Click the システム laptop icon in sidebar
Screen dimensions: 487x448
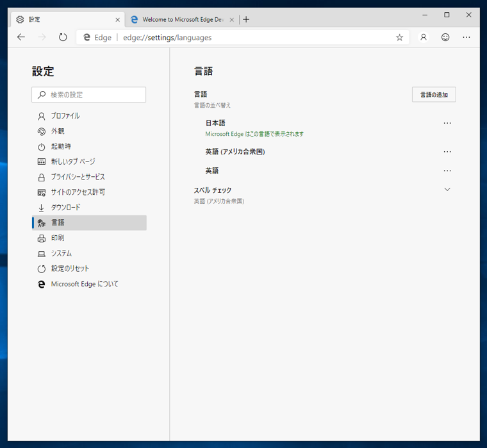tap(41, 254)
